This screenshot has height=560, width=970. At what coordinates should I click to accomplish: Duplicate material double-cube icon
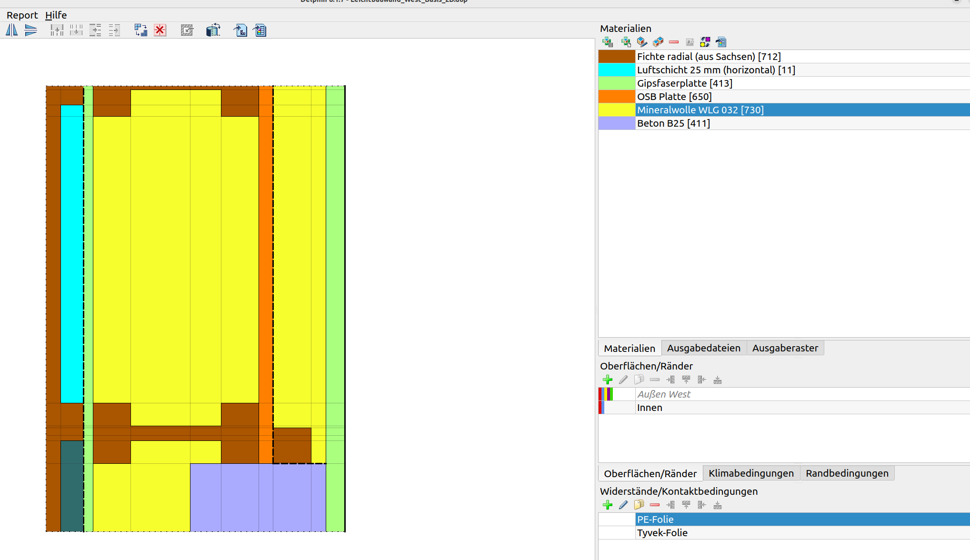658,42
